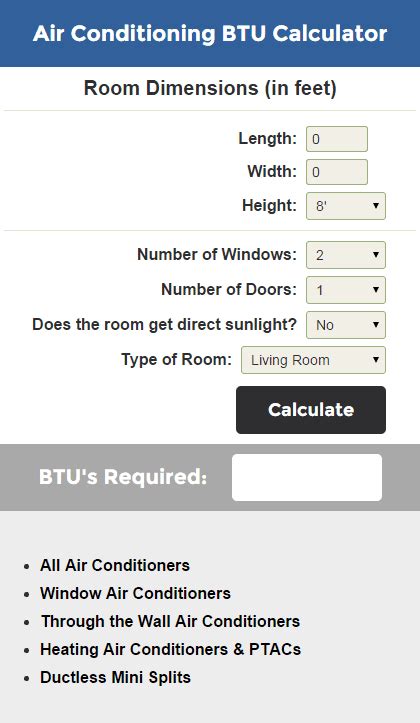Open the All Air Conditioners link
Screen dimensions: 420x723
(x=115, y=565)
